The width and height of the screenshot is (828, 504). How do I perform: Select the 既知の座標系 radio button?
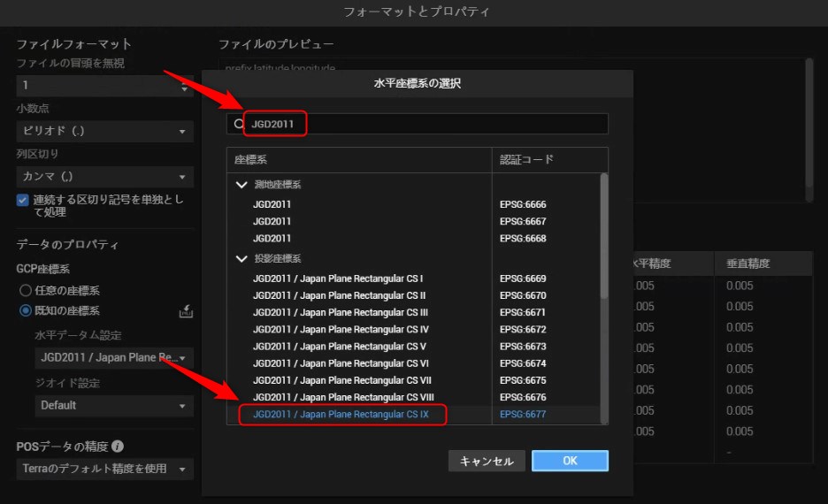25,310
